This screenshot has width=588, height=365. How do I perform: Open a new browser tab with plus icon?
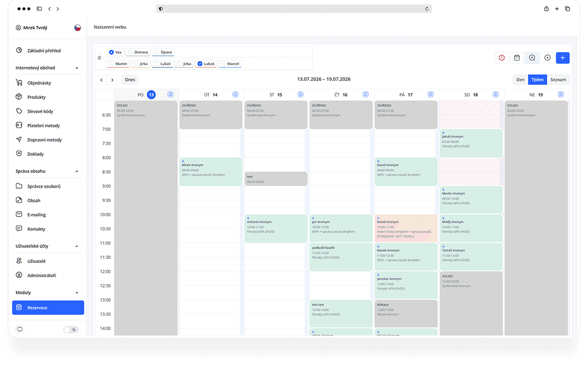point(557,9)
